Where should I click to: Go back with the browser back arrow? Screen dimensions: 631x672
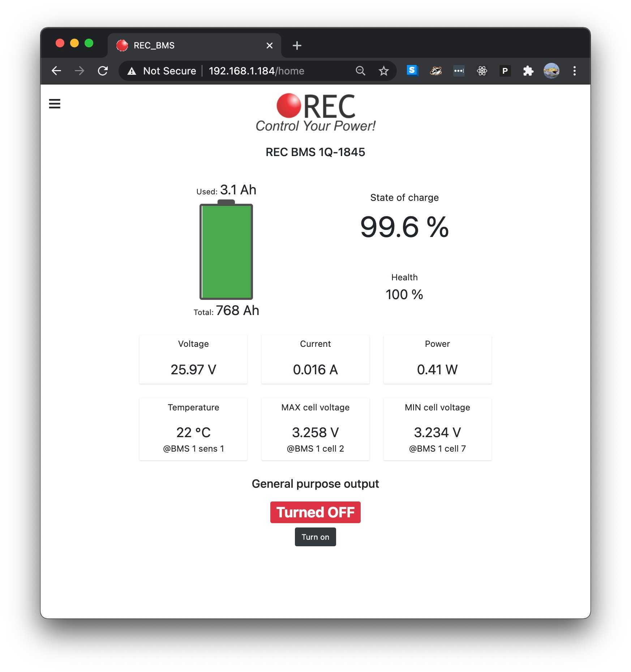tap(56, 71)
